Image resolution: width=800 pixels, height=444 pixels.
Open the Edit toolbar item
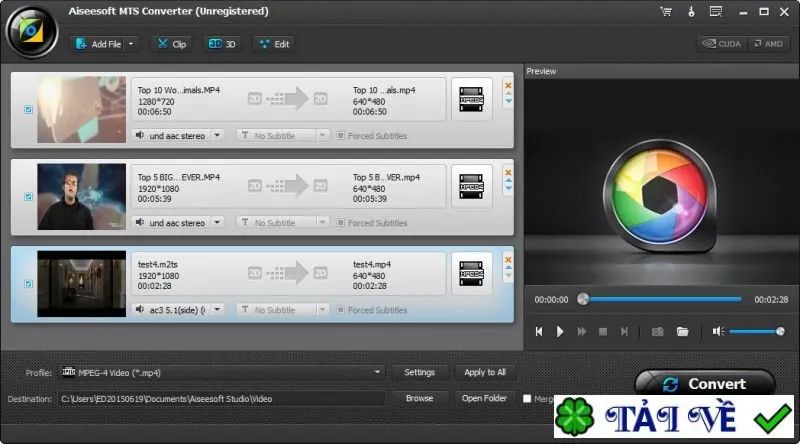pos(274,44)
